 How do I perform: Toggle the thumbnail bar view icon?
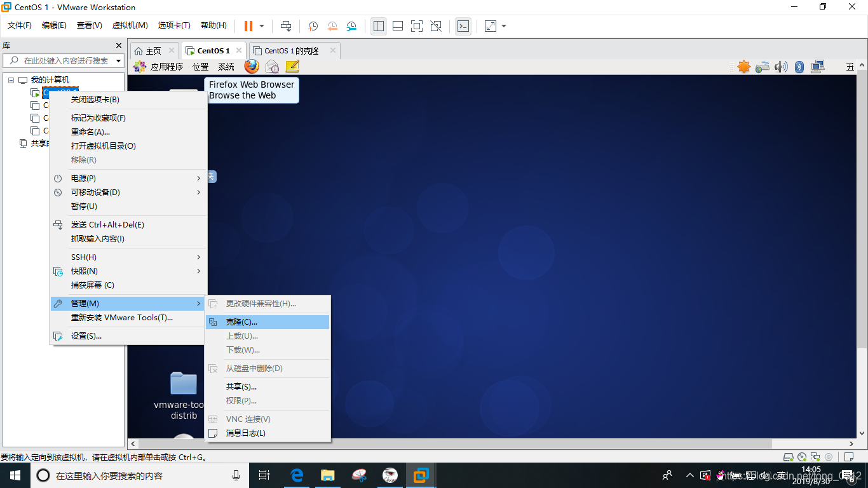pyautogui.click(x=398, y=26)
